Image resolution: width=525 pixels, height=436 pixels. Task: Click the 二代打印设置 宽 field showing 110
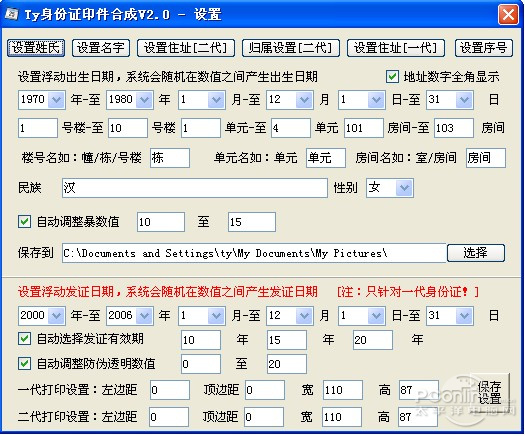pos(342,417)
